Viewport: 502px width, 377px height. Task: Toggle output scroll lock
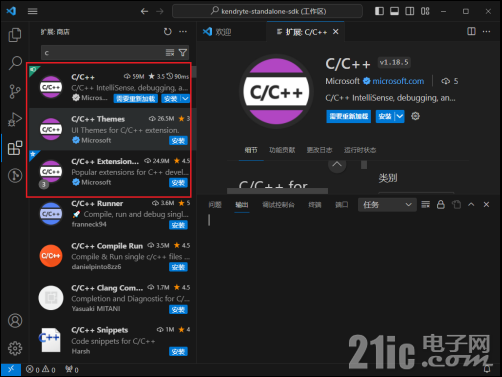pos(441,204)
